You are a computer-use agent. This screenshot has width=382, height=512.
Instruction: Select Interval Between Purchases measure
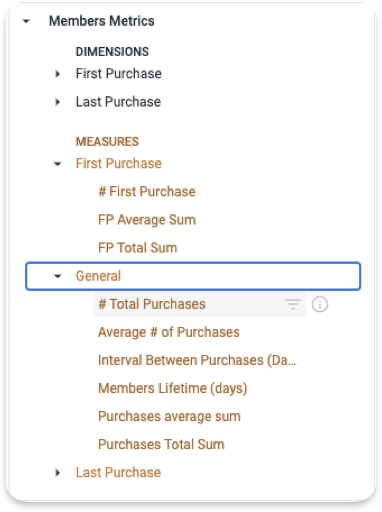(197, 360)
